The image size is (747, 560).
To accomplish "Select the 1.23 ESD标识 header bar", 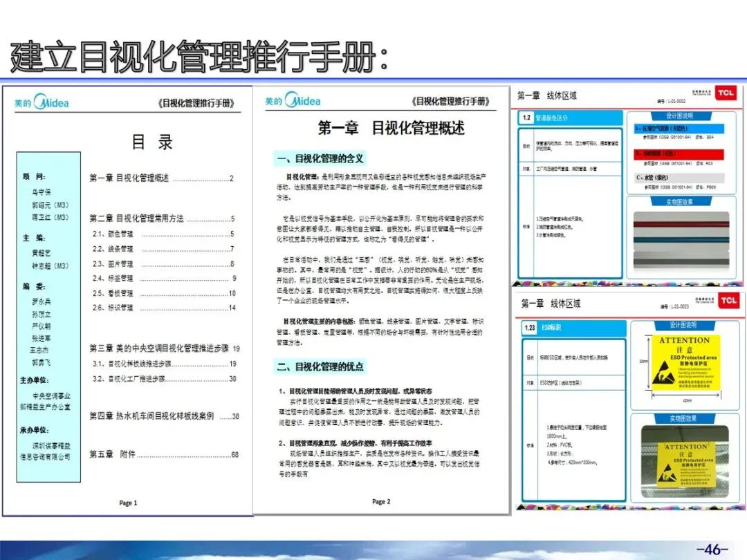I will click(573, 328).
